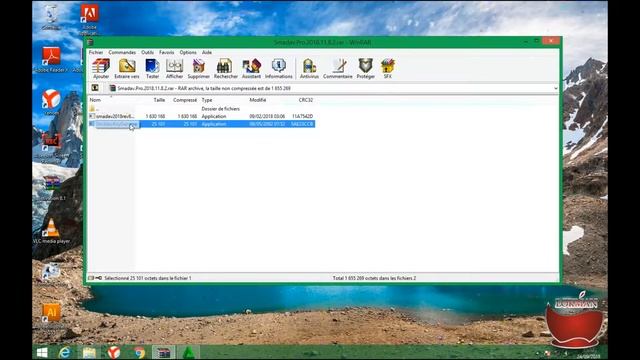
Task: Open the Aide menu
Action: point(207,52)
